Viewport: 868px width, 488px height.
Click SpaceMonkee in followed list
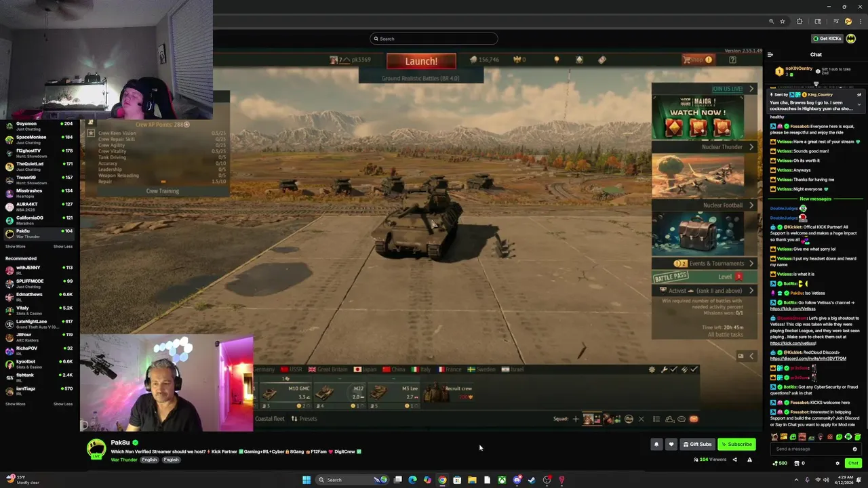[40, 140]
